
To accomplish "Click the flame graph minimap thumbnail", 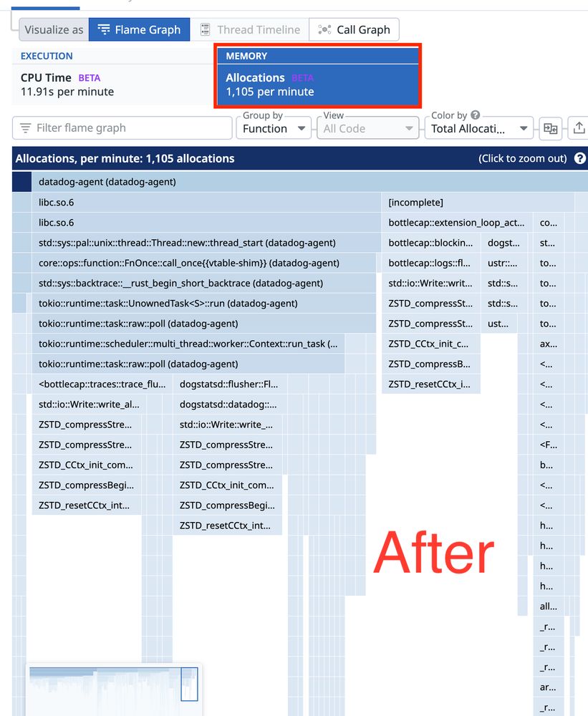I will [x=114, y=690].
